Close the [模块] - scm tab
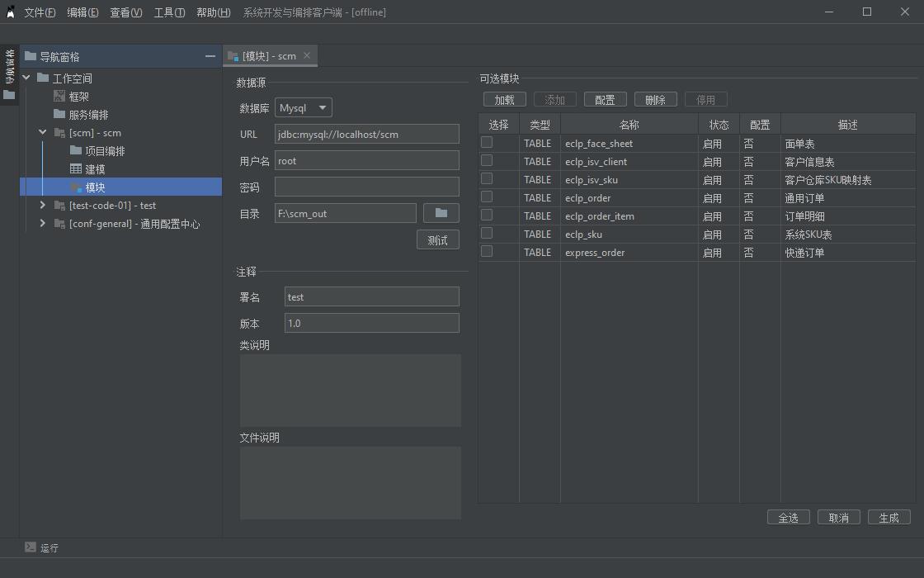 pyautogui.click(x=307, y=55)
